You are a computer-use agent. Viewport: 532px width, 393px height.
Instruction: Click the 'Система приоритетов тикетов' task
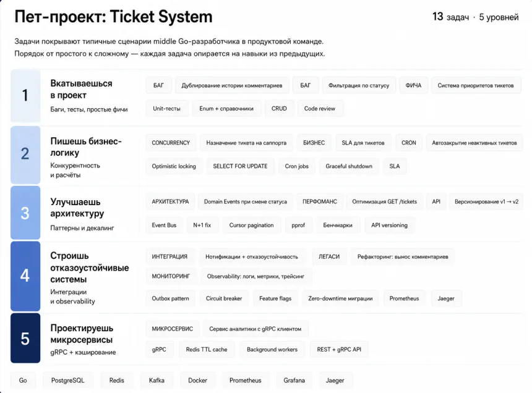pyautogui.click(x=476, y=86)
